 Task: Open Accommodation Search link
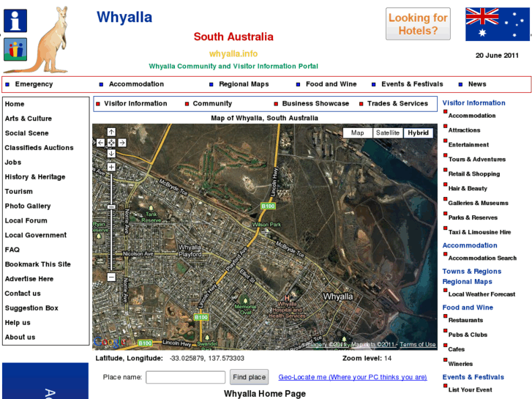click(x=482, y=258)
